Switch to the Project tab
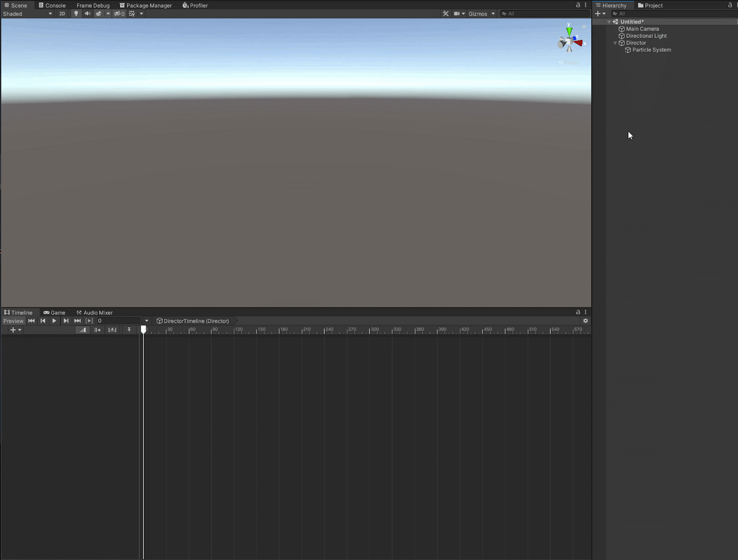Image resolution: width=738 pixels, height=560 pixels. pyautogui.click(x=650, y=6)
